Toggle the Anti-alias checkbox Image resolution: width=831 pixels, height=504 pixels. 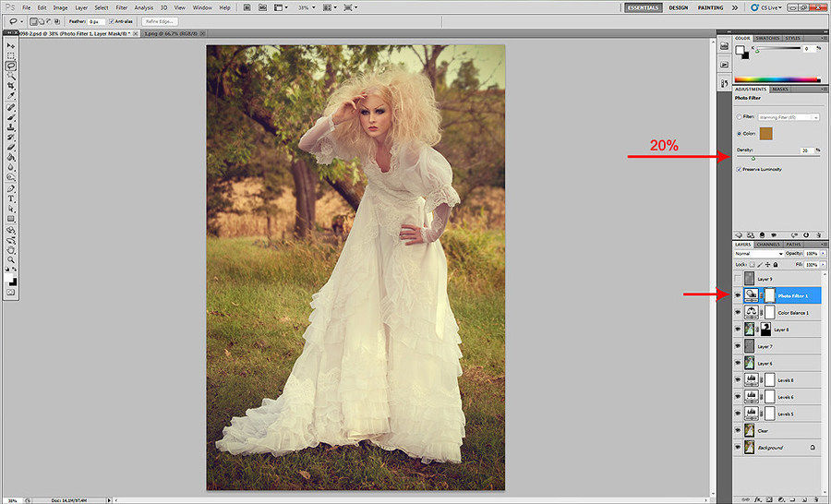pyautogui.click(x=112, y=21)
